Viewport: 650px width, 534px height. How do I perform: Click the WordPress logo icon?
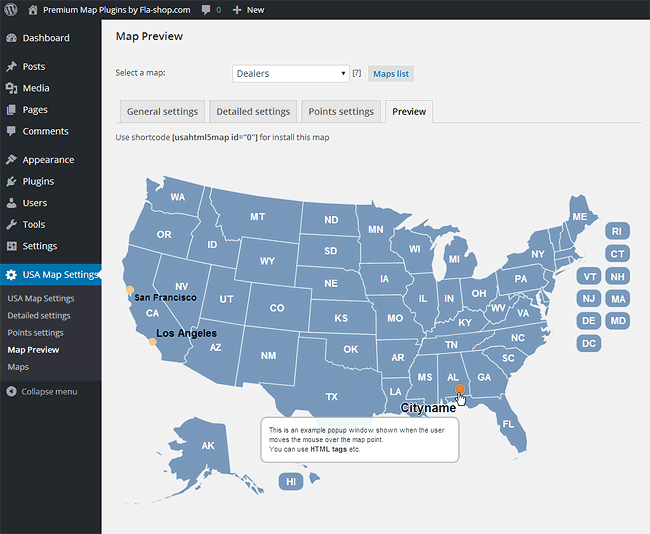pos(11,10)
